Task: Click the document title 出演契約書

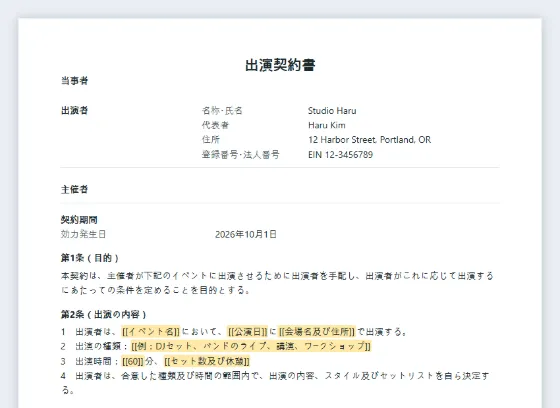Action: 280,65
